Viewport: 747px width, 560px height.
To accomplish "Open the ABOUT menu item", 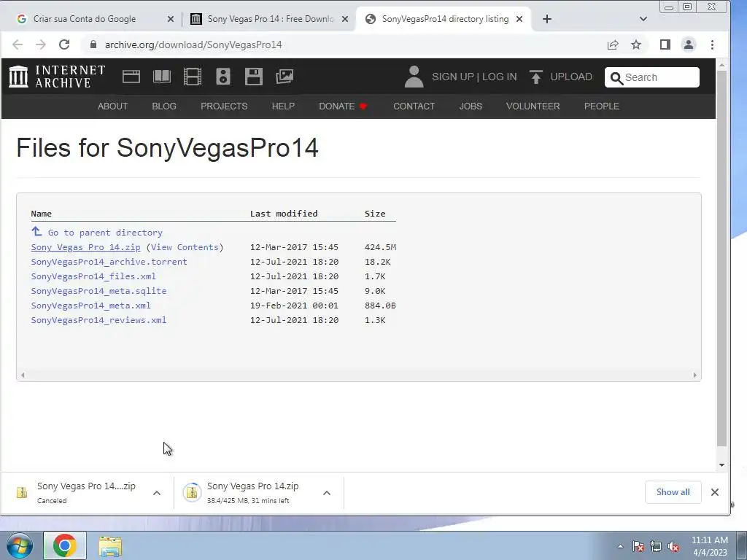I will tap(112, 106).
